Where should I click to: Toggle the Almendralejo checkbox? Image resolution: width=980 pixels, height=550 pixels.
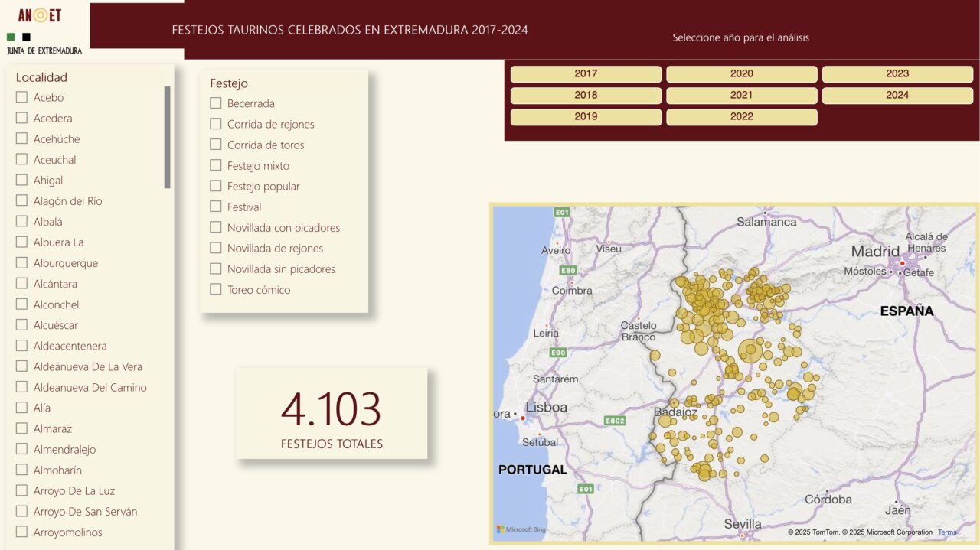pos(21,449)
